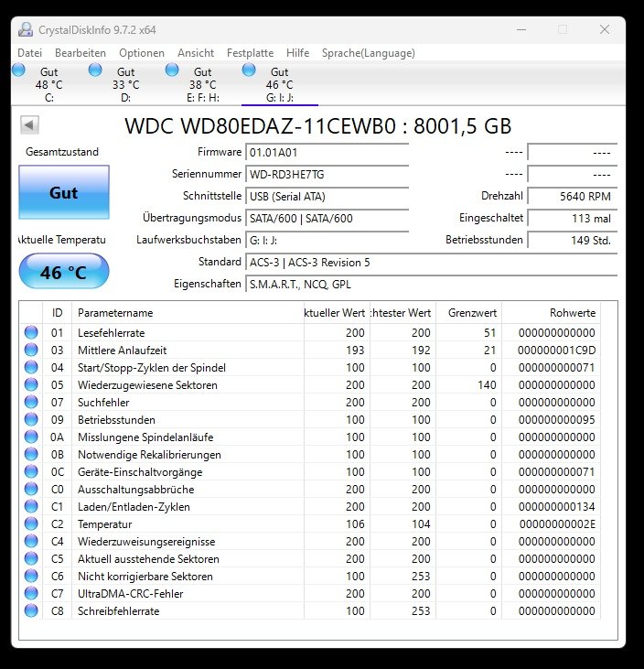Click status dot for Wiederzuweisungsereignisse
The width and height of the screenshot is (644, 669).
[x=31, y=542]
